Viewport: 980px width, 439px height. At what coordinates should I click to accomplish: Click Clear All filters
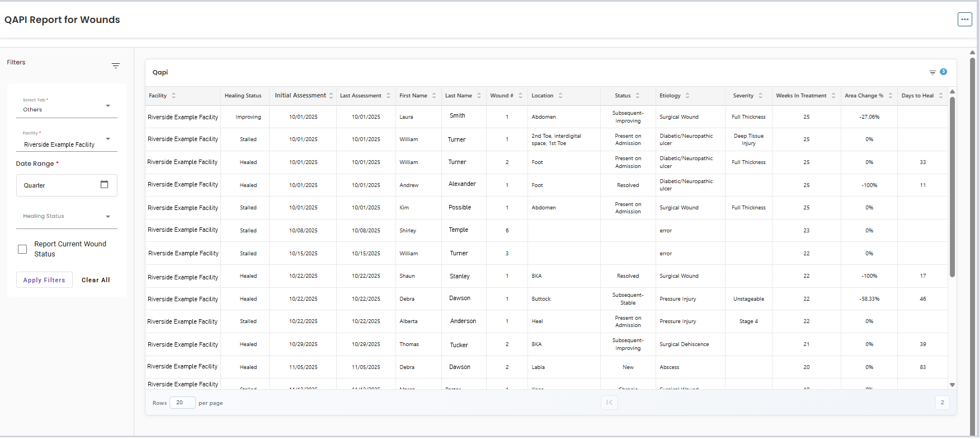(96, 280)
